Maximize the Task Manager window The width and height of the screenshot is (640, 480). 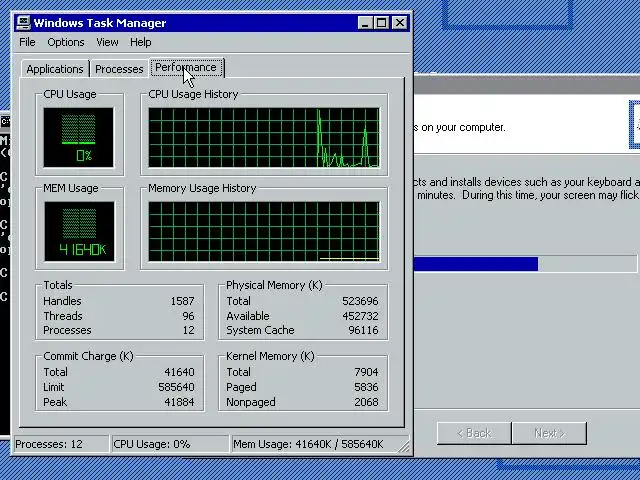pyautogui.click(x=381, y=22)
